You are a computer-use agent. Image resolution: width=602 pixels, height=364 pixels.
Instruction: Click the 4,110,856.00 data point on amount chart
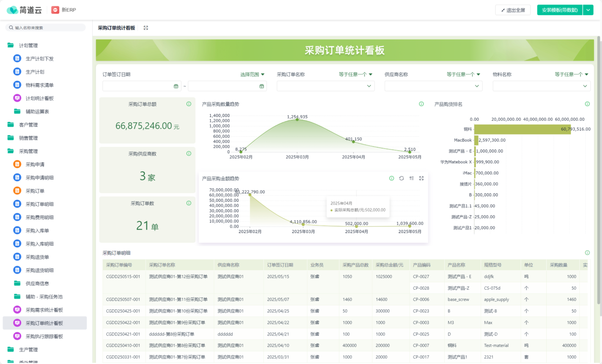[303, 224]
